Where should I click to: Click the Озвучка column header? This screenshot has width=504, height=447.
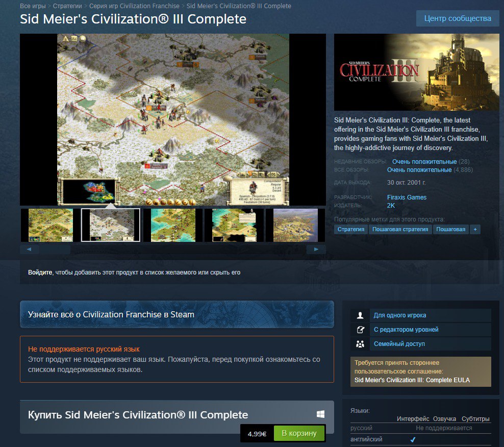click(444, 419)
